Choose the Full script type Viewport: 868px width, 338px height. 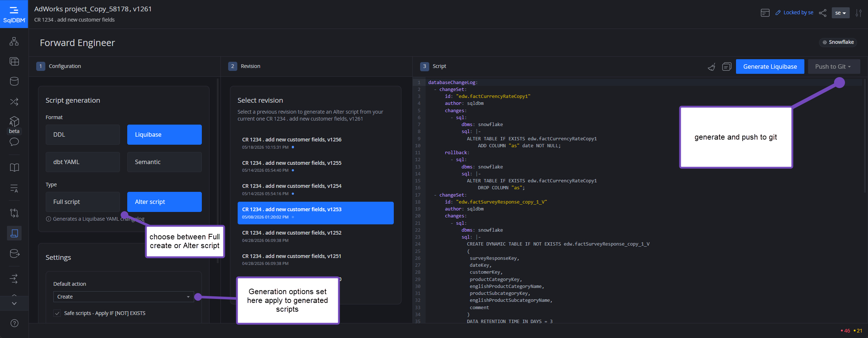pyautogui.click(x=83, y=202)
